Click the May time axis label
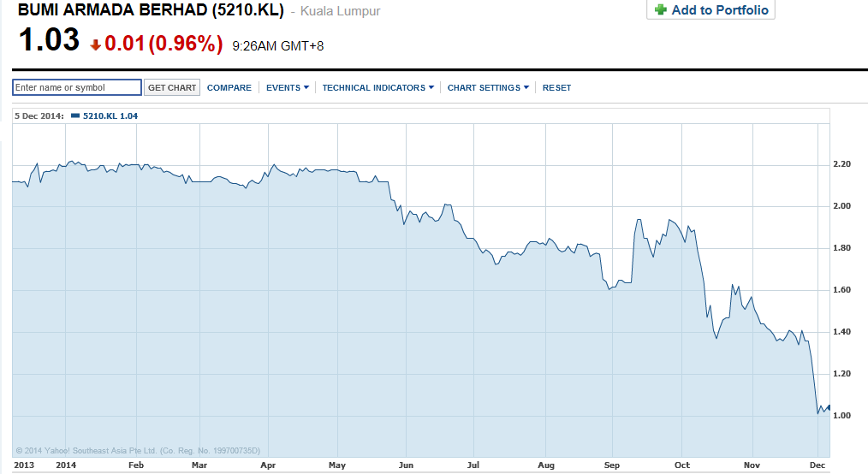Image resolution: width=868 pixels, height=474 pixels. pos(337,465)
